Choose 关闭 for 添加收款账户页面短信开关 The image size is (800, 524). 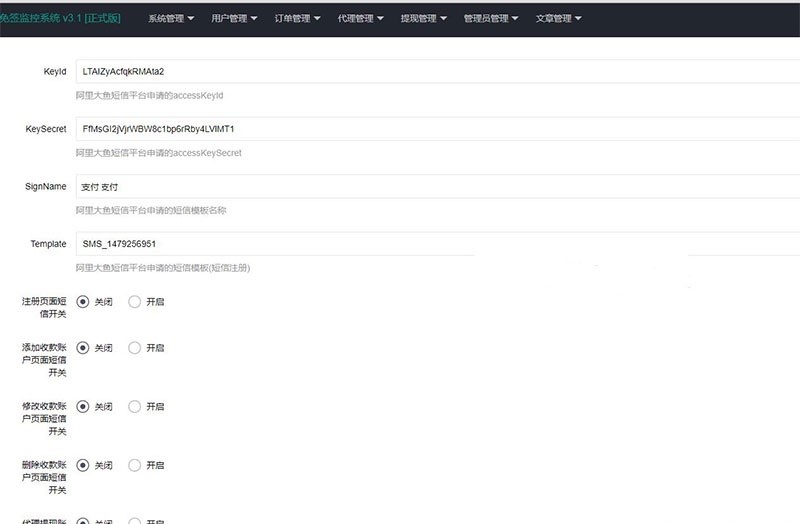[83, 348]
